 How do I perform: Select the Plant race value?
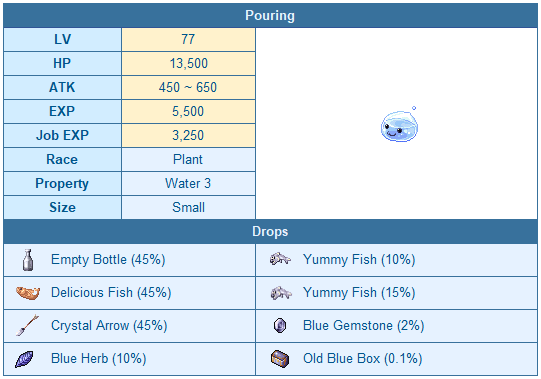click(x=188, y=159)
